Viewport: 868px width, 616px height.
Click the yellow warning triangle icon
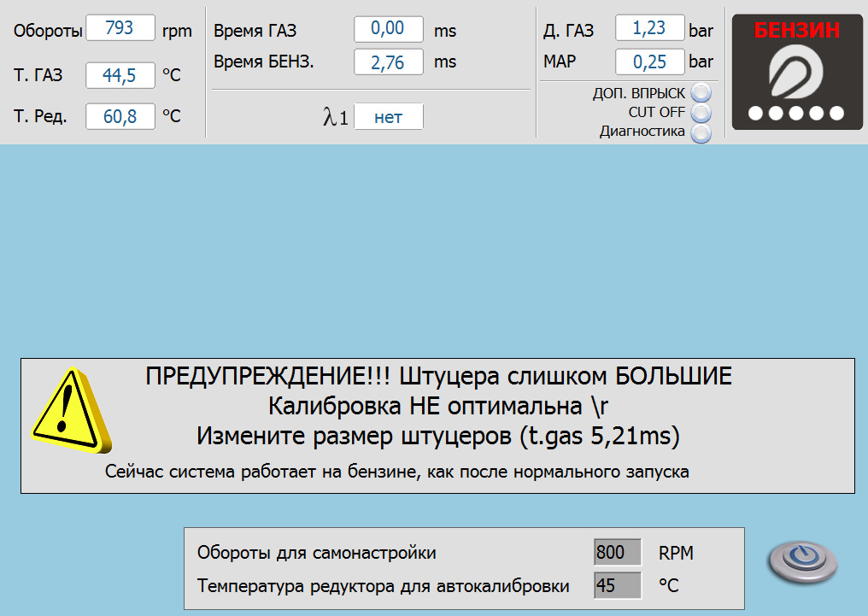(x=72, y=411)
